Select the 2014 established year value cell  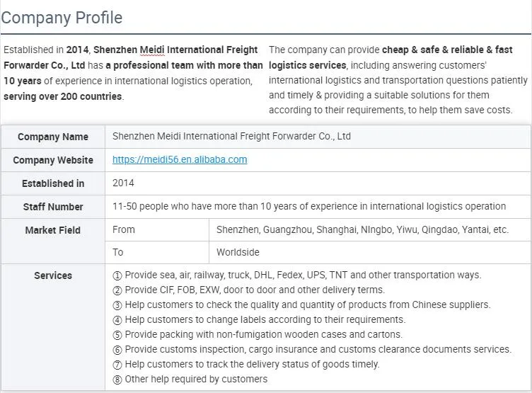[x=123, y=183]
